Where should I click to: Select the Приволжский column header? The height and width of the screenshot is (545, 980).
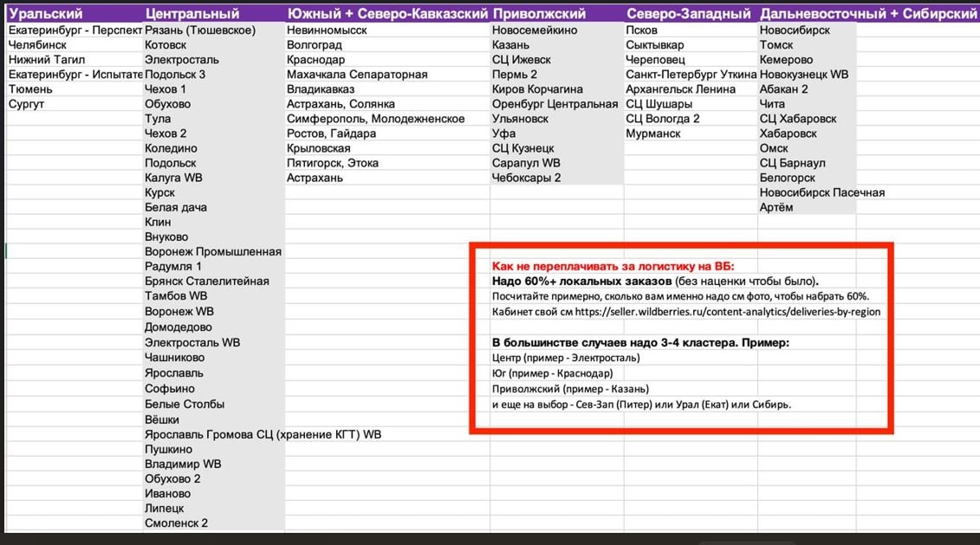557,13
